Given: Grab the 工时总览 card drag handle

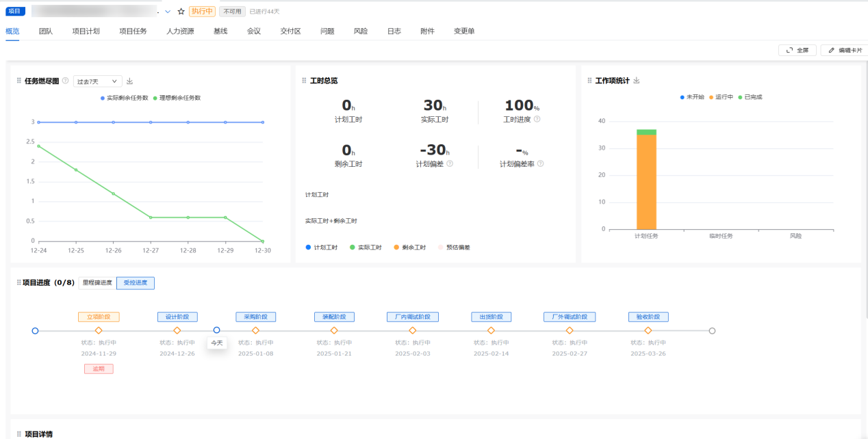Looking at the screenshot, I should [x=304, y=81].
